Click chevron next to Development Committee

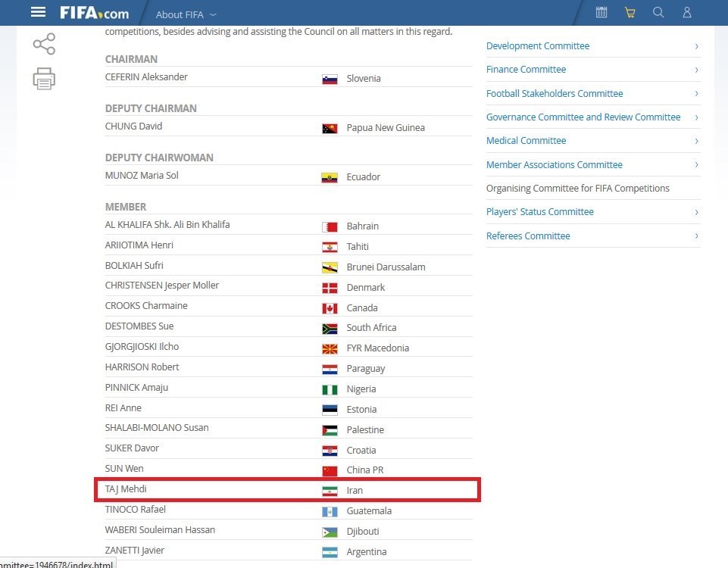coord(696,46)
